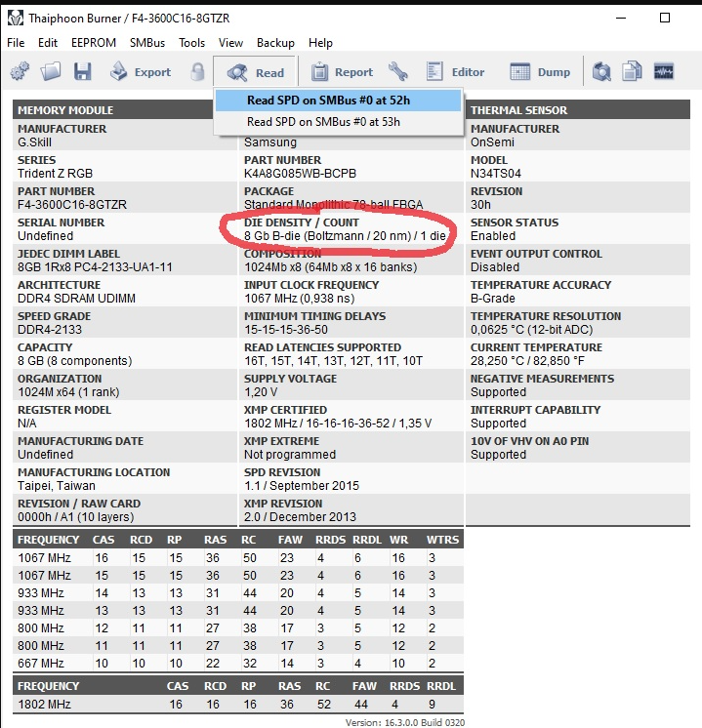This screenshot has width=702, height=728.
Task: Click the OnSemi manufacturer value
Action: [x=492, y=142]
